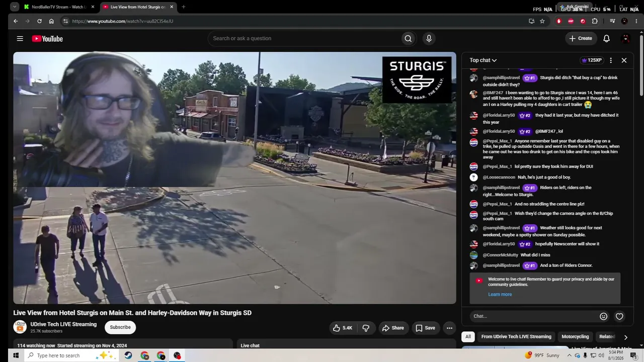The height and width of the screenshot is (362, 644).
Task: Select the Live View from Hotel Sturgis tab
Action: click(x=138, y=7)
